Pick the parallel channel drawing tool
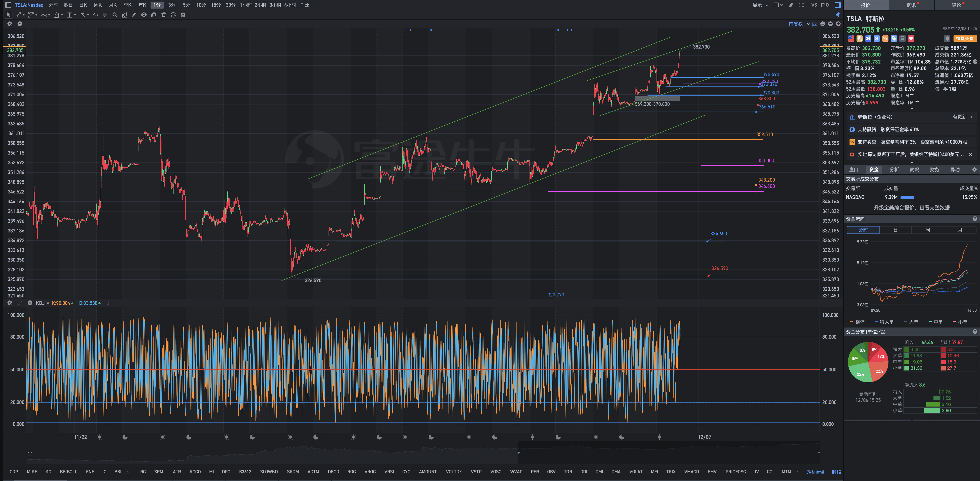The image size is (980, 481). pos(31,15)
